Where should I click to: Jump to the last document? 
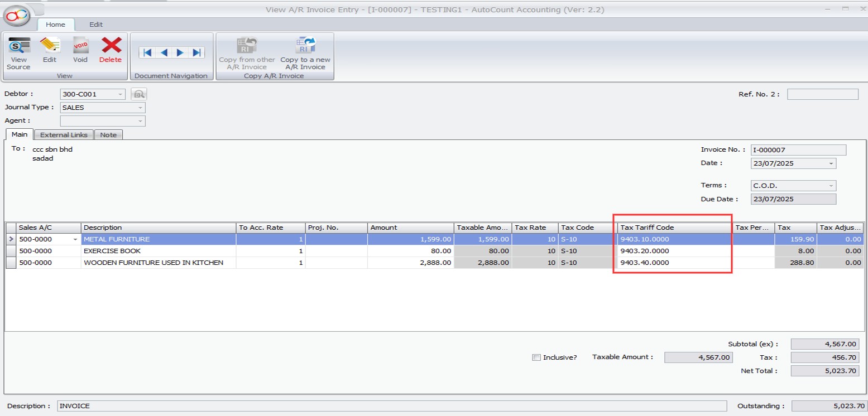(x=196, y=52)
